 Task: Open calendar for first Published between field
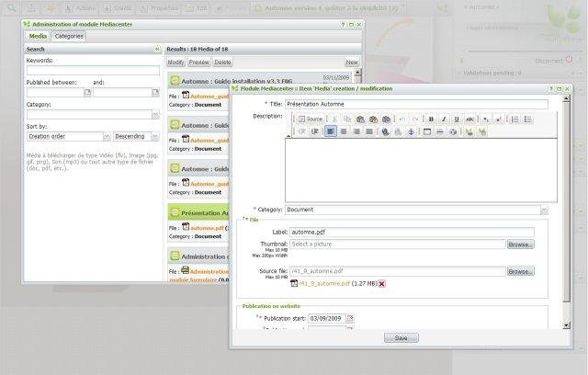87,92
